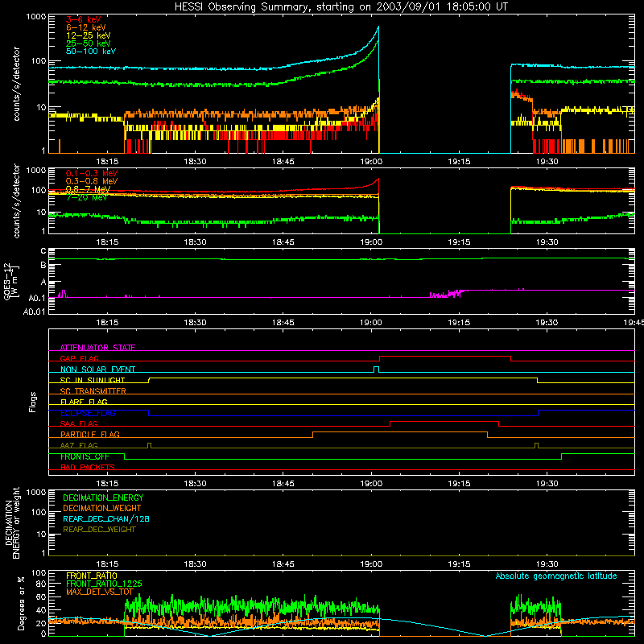Click the MAX_DET_VS_TOT legend label

point(99,592)
